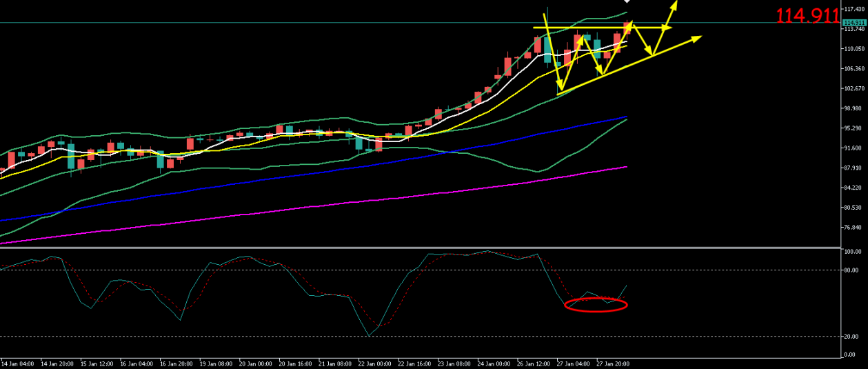Click the 22 Jan 00:00 time axis label

376,363
